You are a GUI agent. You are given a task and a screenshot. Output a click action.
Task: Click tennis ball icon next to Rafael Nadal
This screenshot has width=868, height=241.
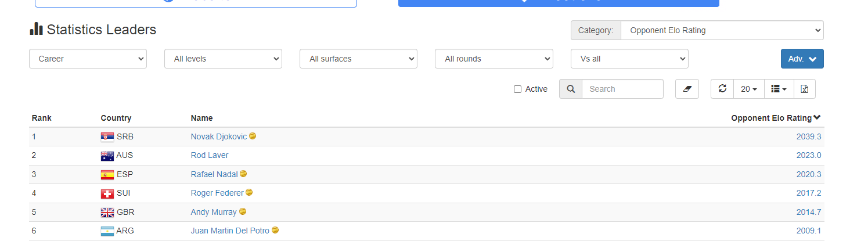pyautogui.click(x=243, y=174)
